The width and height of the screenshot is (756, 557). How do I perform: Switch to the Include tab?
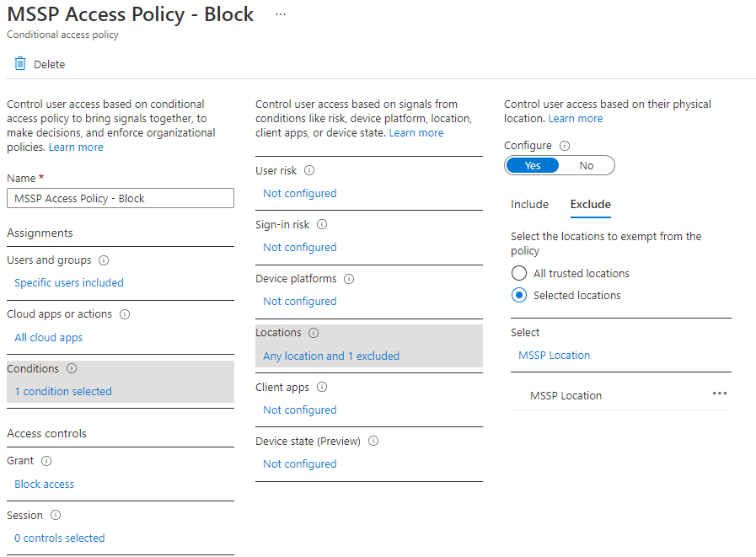point(529,205)
